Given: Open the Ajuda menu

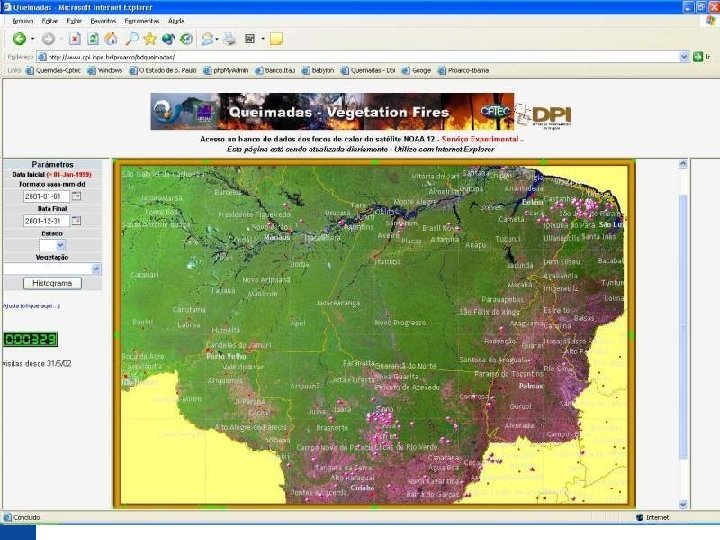Looking at the screenshot, I should 176,21.
